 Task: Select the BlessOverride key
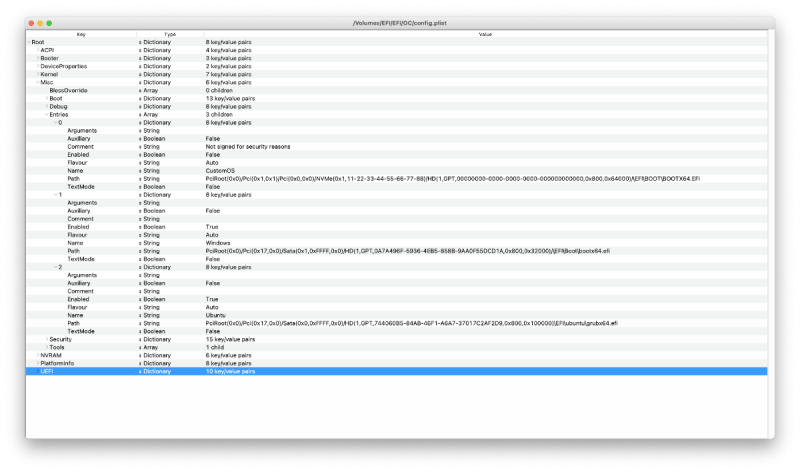point(68,90)
